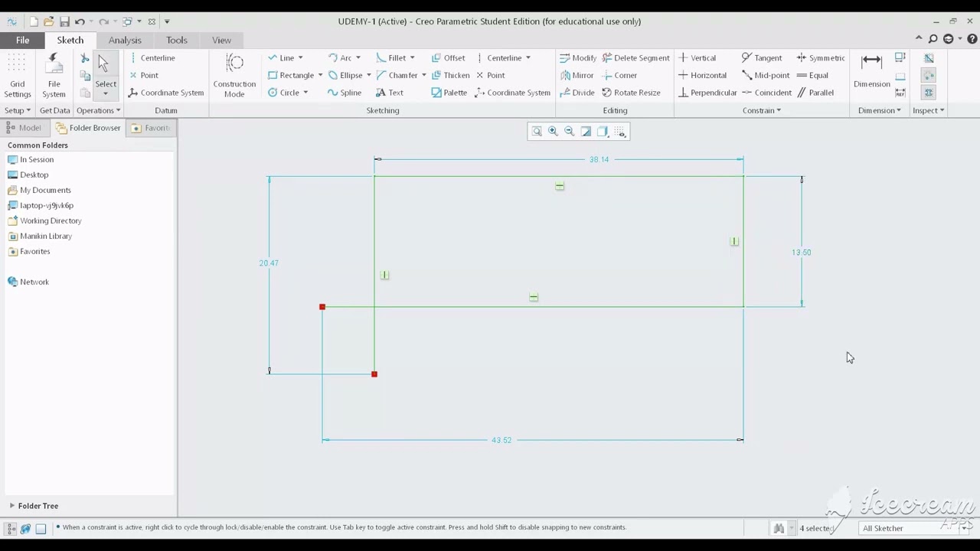Open the Working Directory folder
The width and height of the screenshot is (980, 551).
[44, 220]
